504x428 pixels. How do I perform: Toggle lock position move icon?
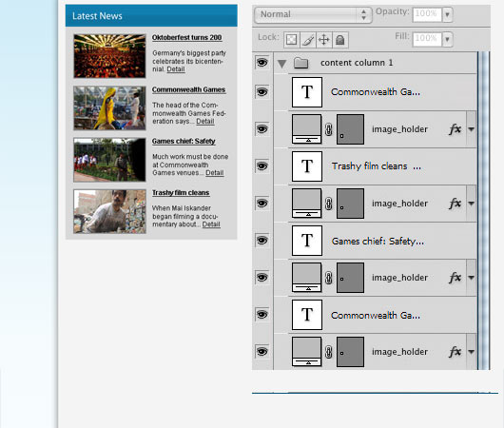324,40
